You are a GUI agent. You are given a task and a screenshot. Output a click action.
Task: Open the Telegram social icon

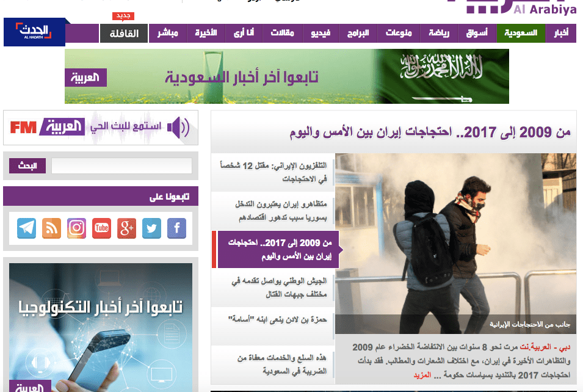pyautogui.click(x=26, y=228)
